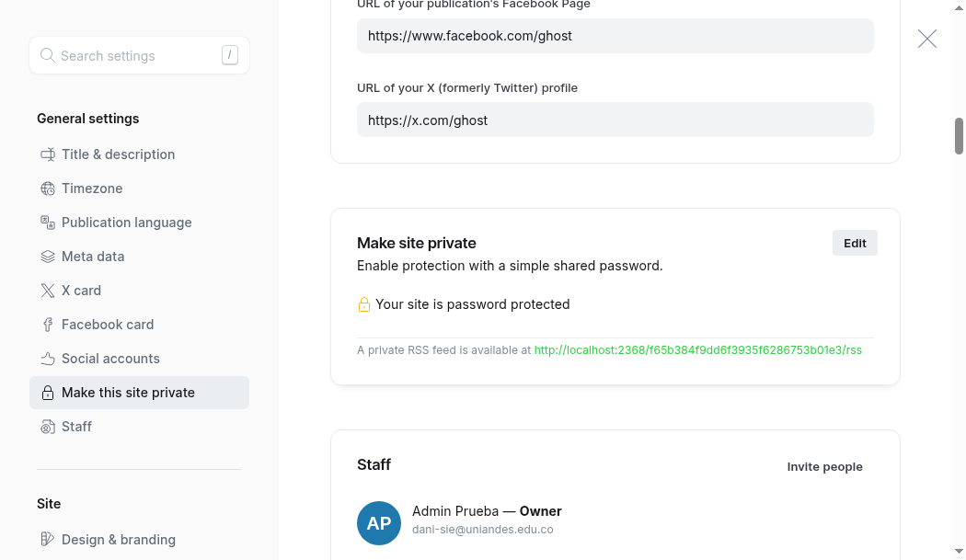Click the Timezone globe icon
966x560 pixels.
tap(48, 189)
